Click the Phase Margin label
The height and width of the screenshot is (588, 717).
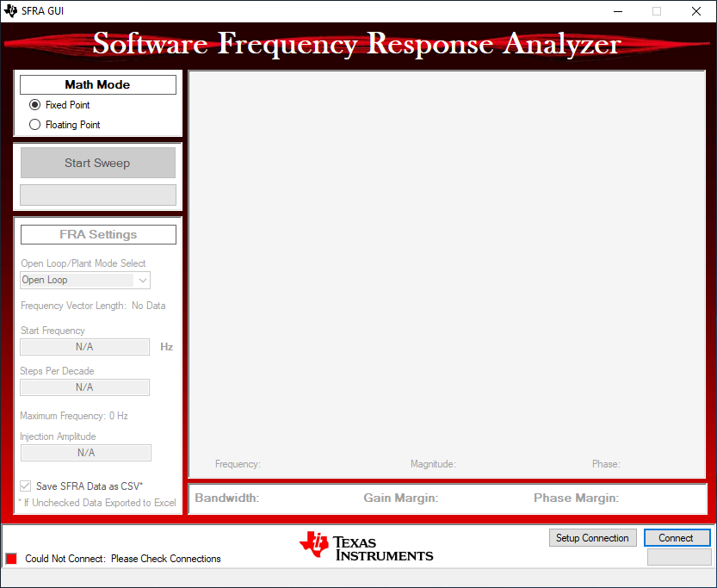pos(576,498)
